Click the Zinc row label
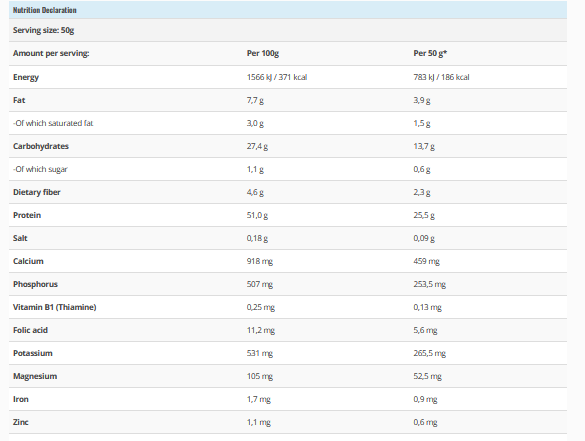 tap(21, 422)
